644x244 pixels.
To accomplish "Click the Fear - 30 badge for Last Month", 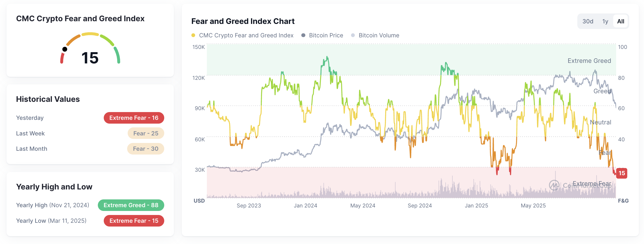I will [x=145, y=149].
